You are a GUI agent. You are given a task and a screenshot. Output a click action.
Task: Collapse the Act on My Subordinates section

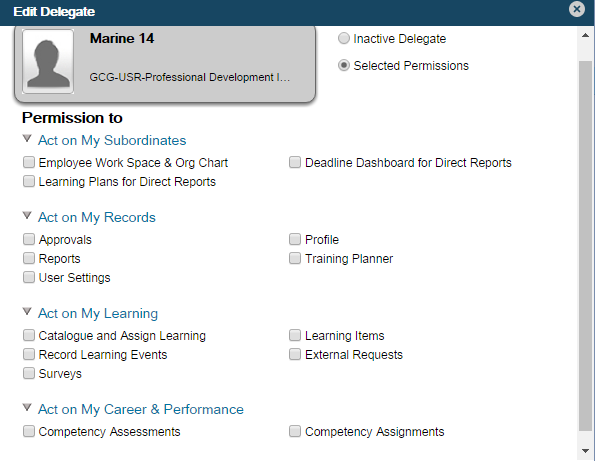[x=27, y=138]
